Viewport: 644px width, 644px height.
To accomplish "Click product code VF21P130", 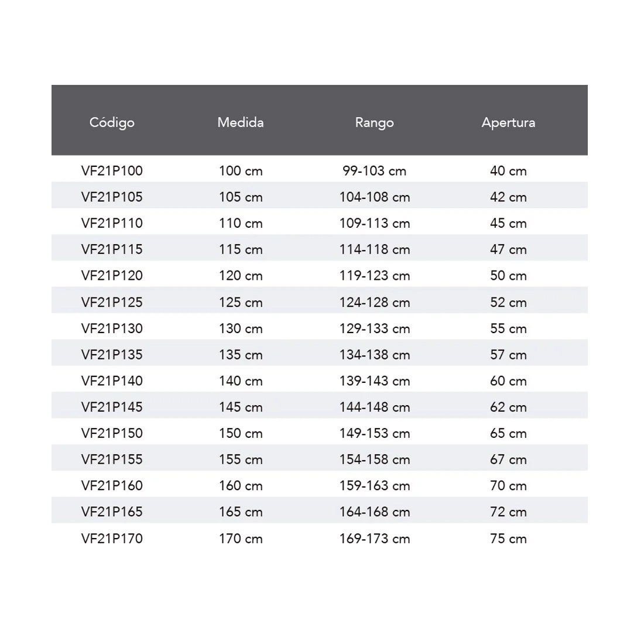I will (112, 328).
